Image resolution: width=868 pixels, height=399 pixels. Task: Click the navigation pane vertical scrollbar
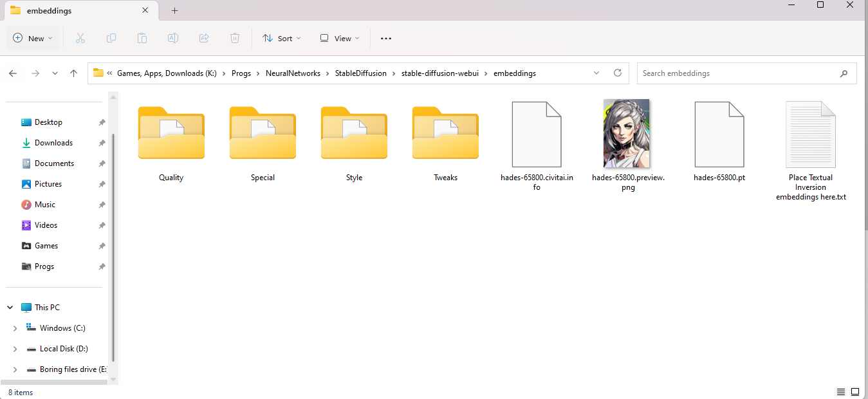click(113, 248)
